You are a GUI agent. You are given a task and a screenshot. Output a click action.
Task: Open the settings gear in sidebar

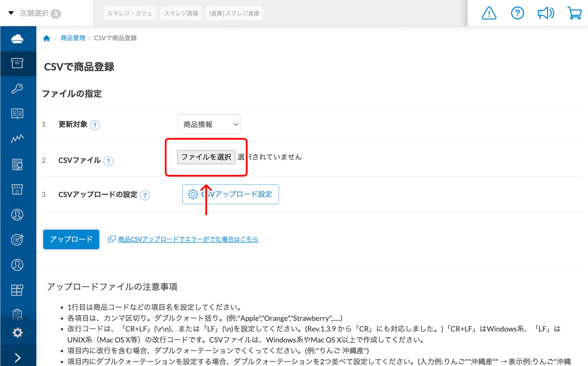(x=17, y=333)
